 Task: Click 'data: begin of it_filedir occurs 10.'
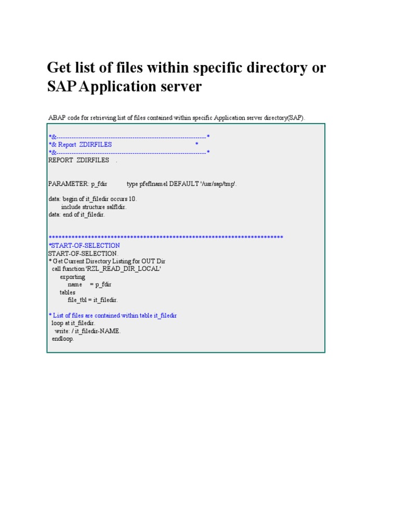tap(92, 199)
